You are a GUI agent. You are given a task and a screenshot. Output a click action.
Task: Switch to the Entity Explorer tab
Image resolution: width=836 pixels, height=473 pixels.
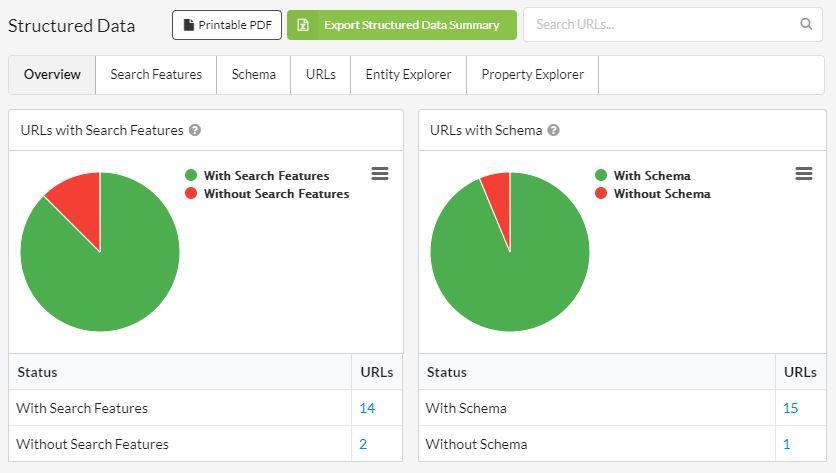pyautogui.click(x=408, y=75)
